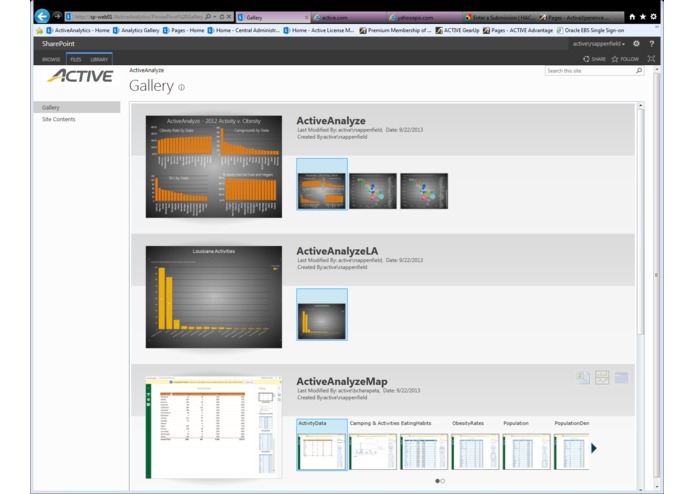Open the active\rsappenfield user menu dropdown
This screenshot has width=695, height=494.
coord(598,44)
